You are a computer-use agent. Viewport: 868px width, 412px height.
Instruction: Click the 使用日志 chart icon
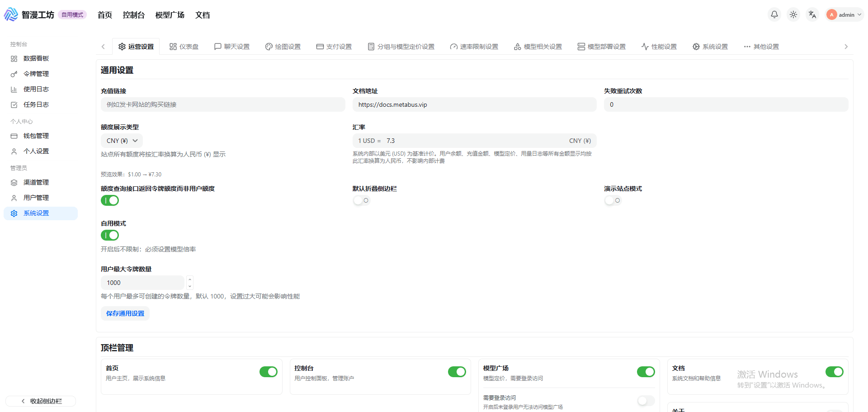point(14,90)
